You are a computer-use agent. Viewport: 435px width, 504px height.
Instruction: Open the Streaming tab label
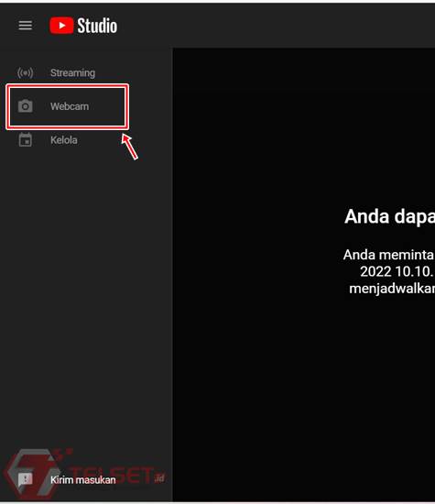72,73
